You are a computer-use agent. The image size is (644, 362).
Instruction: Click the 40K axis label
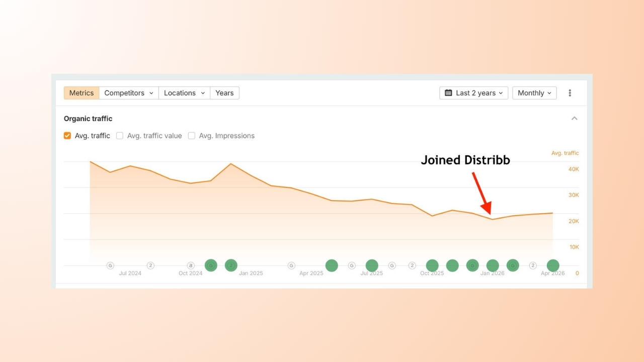(574, 169)
